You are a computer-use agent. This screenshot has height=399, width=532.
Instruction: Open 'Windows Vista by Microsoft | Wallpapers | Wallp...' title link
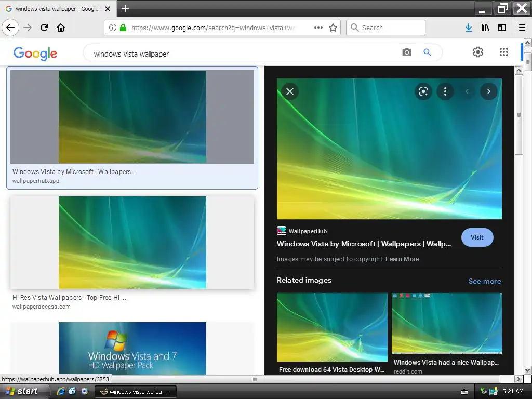[x=364, y=244]
